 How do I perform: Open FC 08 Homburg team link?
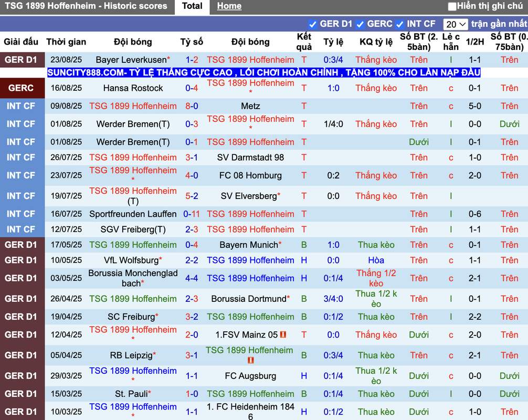pyautogui.click(x=250, y=175)
